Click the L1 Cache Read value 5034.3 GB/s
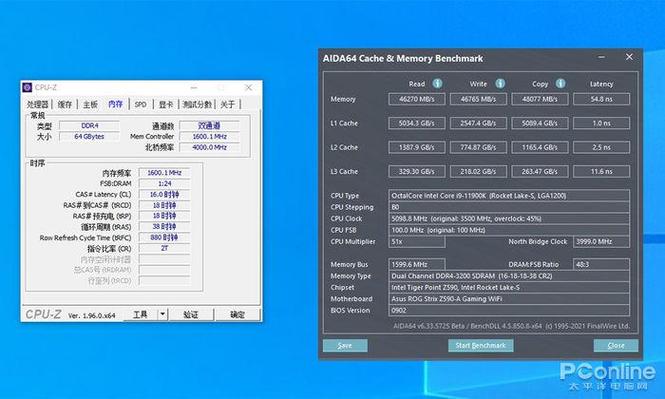The image size is (665, 399). [x=417, y=123]
